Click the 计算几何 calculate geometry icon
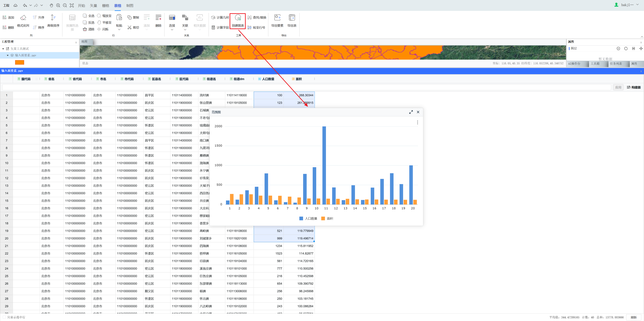Screen dimensions: 644x321 coord(213,17)
